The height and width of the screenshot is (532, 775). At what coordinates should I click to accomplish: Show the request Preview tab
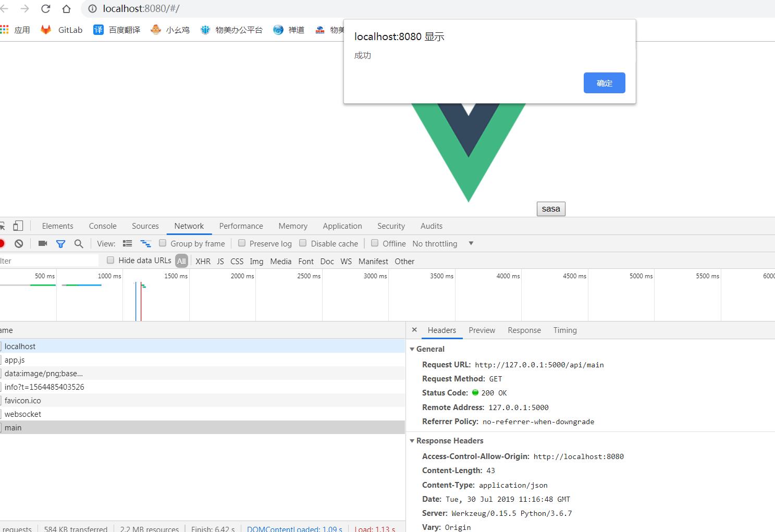point(482,330)
